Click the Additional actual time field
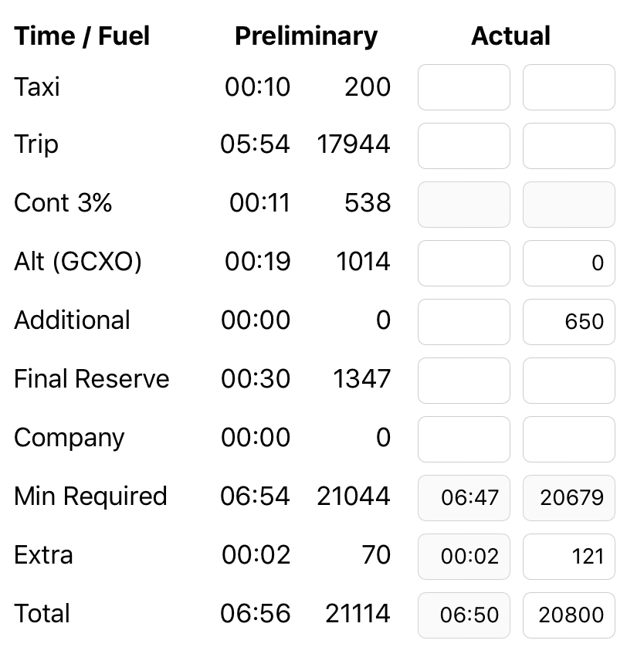The height and width of the screenshot is (664, 644). click(463, 322)
